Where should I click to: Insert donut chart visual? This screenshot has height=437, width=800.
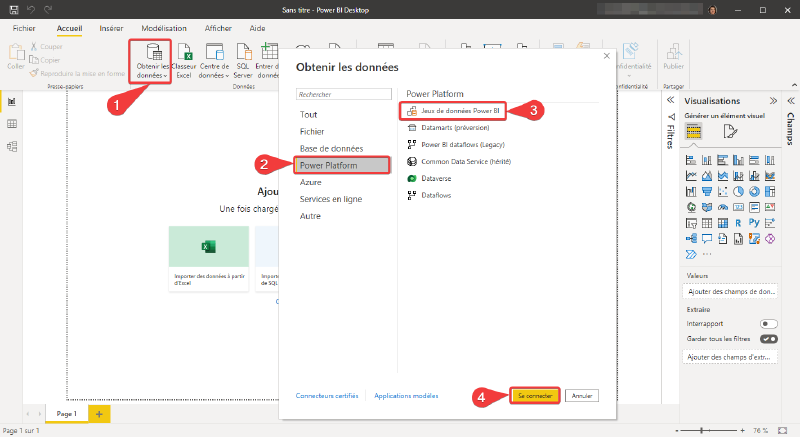[x=754, y=192]
